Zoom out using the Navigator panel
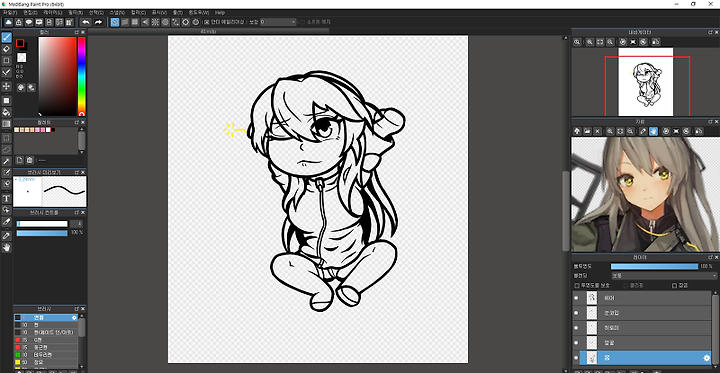720x373 pixels. click(x=610, y=42)
